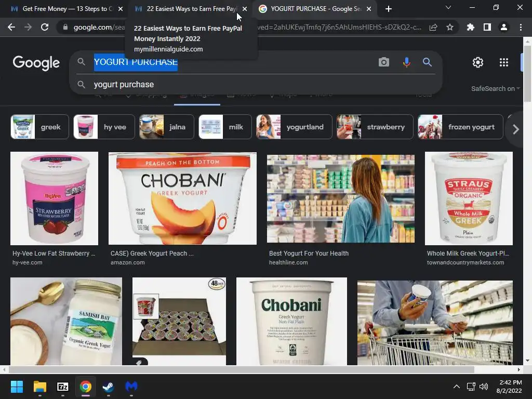Show hidden system tray icons

457,387
